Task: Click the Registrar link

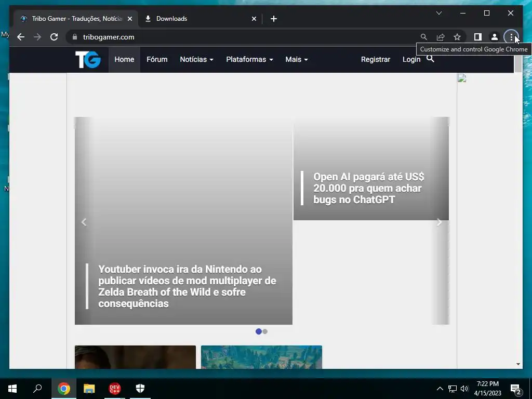Action: 376,59
